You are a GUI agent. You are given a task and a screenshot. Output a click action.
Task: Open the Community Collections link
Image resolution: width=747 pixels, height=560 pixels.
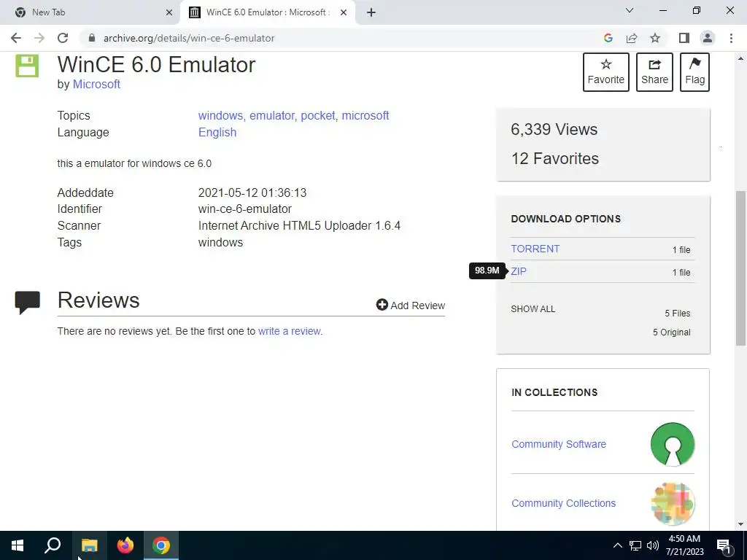(x=564, y=503)
